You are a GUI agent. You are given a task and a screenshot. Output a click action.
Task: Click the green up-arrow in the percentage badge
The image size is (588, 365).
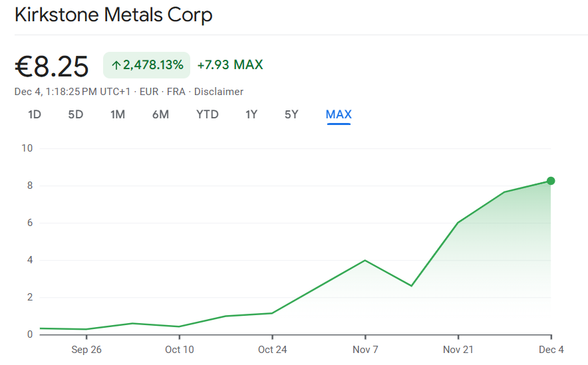pyautogui.click(x=116, y=65)
